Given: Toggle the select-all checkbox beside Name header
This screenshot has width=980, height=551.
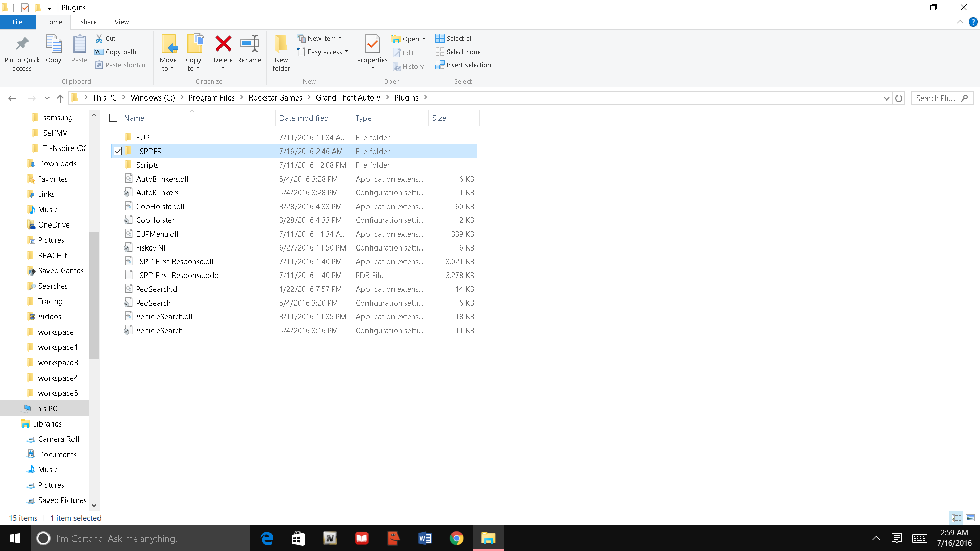Looking at the screenshot, I should pos(113,118).
